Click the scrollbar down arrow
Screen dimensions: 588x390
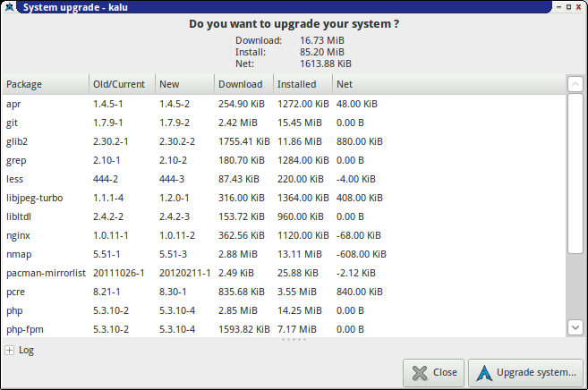[575, 327]
